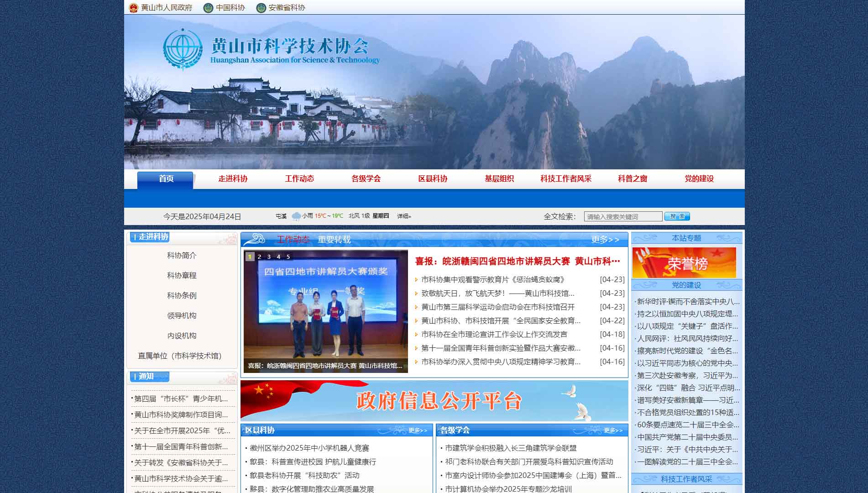The image size is (868, 493).
Task: Click the 搜索 search button
Action: click(x=677, y=216)
